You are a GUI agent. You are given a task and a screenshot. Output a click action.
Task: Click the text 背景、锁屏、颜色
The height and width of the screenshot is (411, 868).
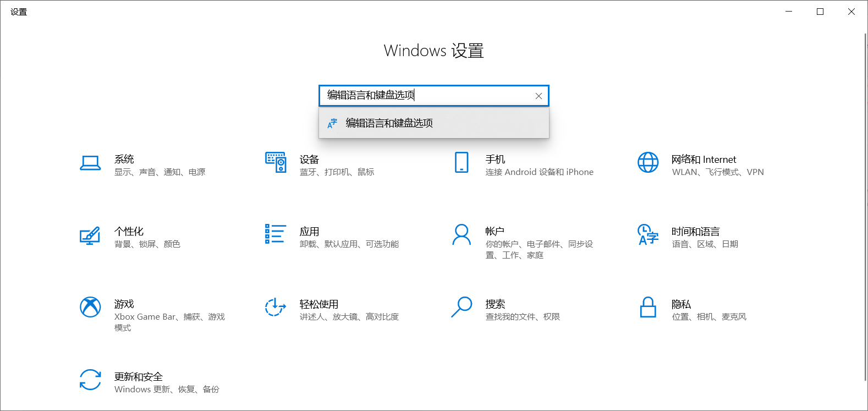147,244
